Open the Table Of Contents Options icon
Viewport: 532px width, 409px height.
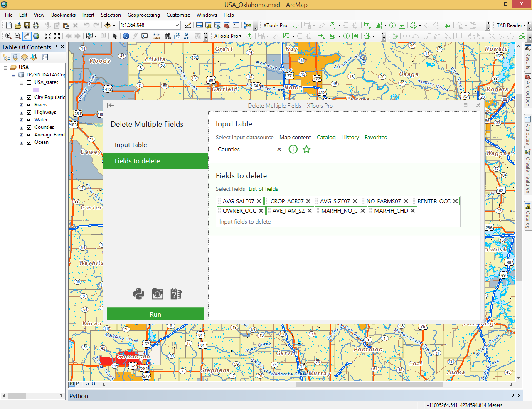45,57
